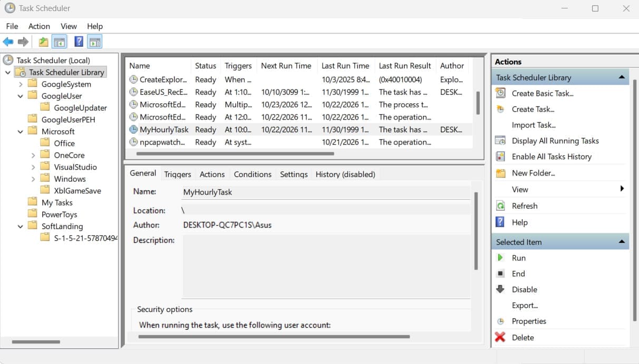Sort tasks by Last Run Result header
Image resolution: width=639 pixels, height=364 pixels.
(x=405, y=66)
